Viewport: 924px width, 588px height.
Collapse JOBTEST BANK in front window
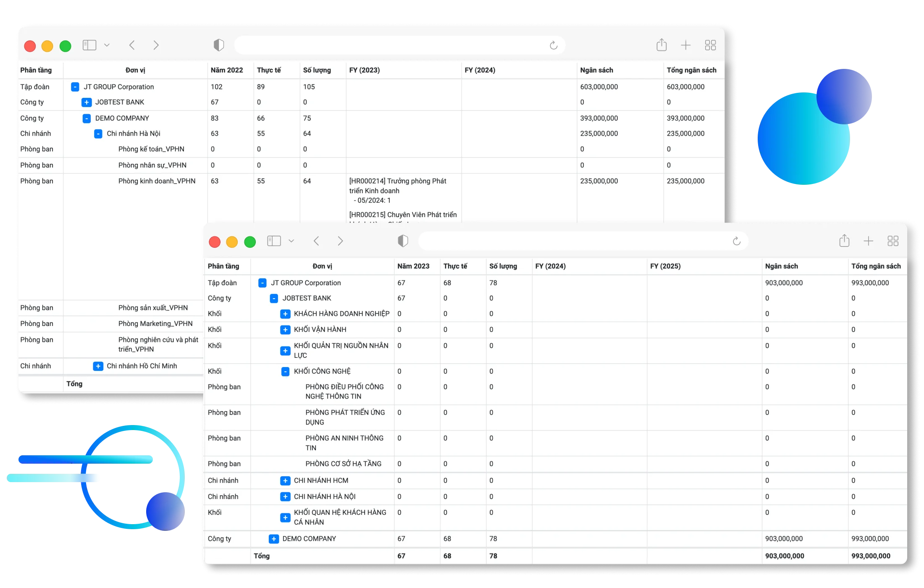click(x=274, y=299)
